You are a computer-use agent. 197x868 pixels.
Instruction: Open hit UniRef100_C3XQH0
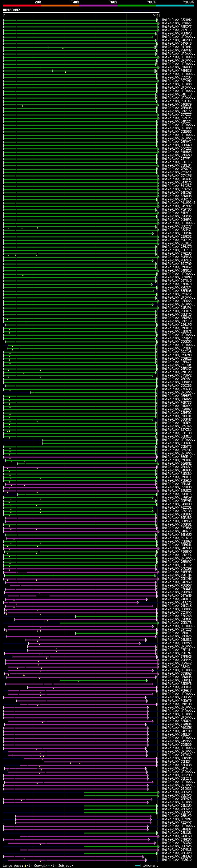point(177,20)
